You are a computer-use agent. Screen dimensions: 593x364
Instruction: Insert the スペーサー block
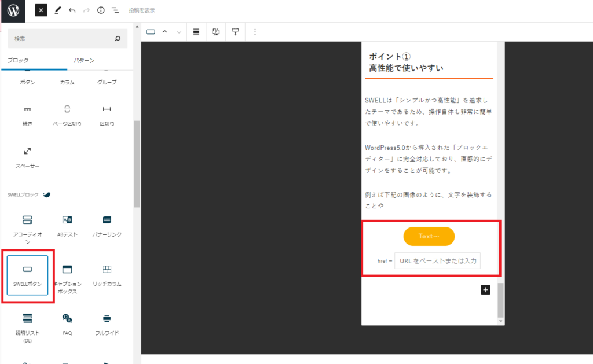(27, 157)
